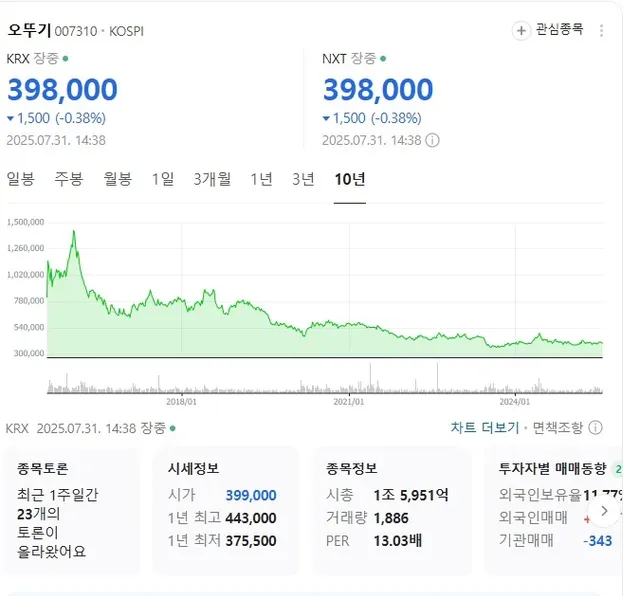640x596 pixels.
Task: Click the KRX market status green dot
Action: click(x=66, y=59)
